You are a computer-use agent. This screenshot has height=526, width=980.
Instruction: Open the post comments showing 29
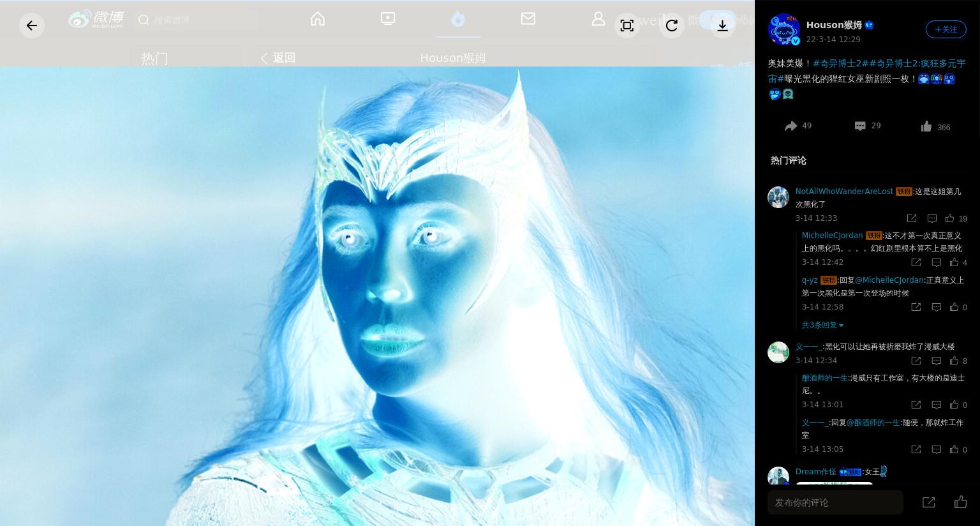[x=868, y=126]
